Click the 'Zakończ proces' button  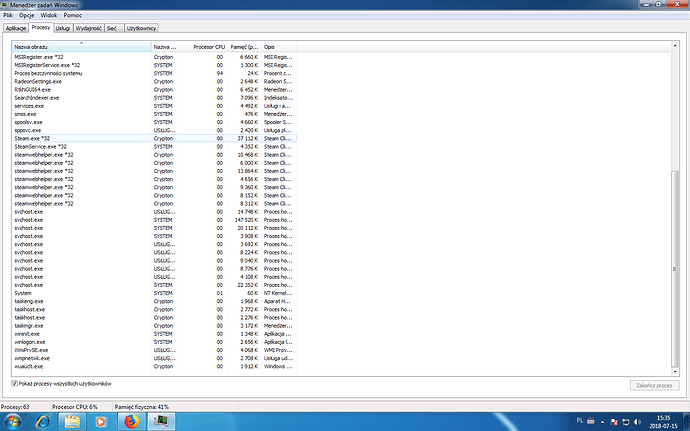tap(652, 384)
